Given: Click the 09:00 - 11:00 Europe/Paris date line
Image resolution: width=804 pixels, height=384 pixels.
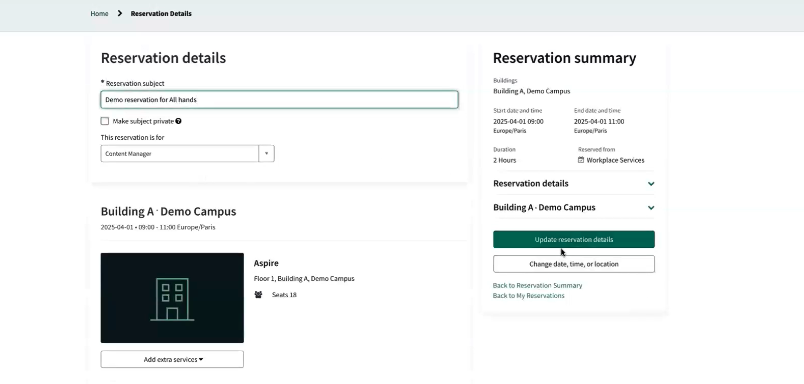Looking at the screenshot, I should point(158,227).
